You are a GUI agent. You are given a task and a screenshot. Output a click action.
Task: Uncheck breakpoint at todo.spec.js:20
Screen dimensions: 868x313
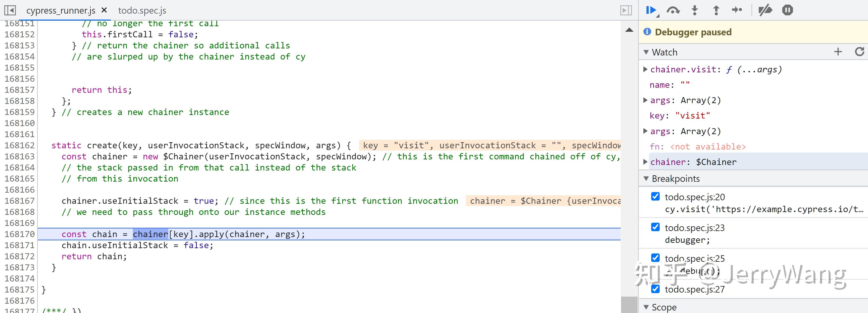pos(655,196)
